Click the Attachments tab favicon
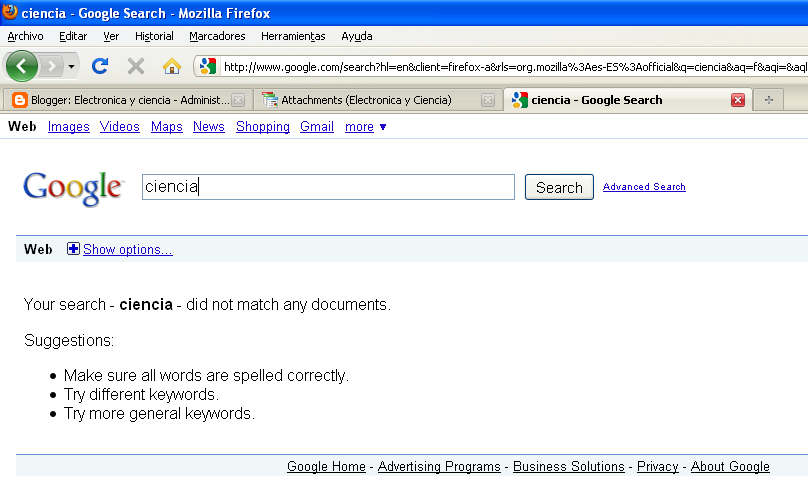 point(270,100)
